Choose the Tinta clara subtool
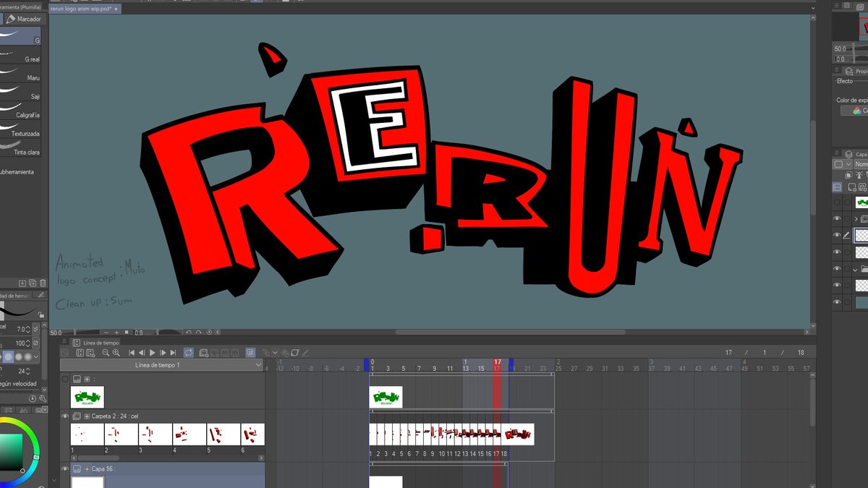 (23, 152)
